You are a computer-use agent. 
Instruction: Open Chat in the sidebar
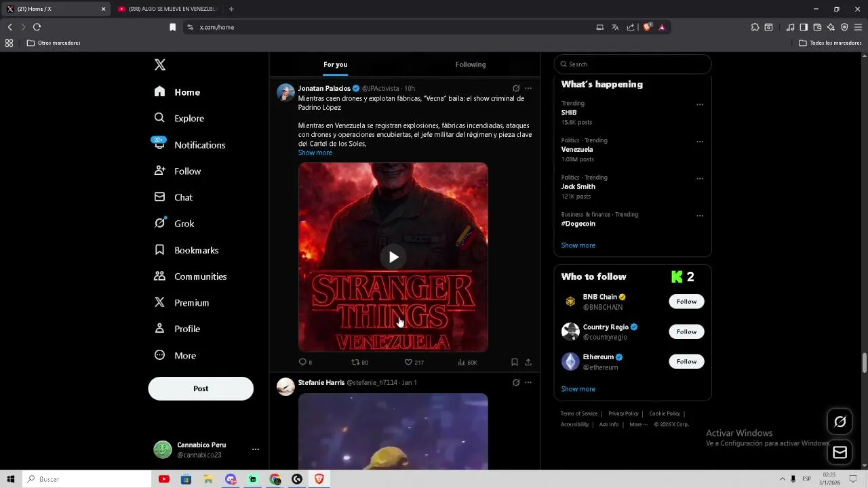[174, 197]
